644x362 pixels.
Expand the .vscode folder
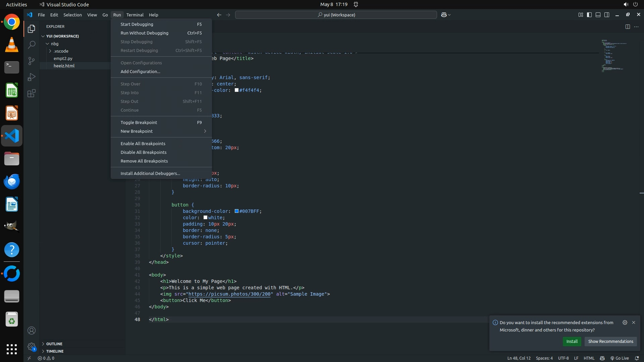61,51
